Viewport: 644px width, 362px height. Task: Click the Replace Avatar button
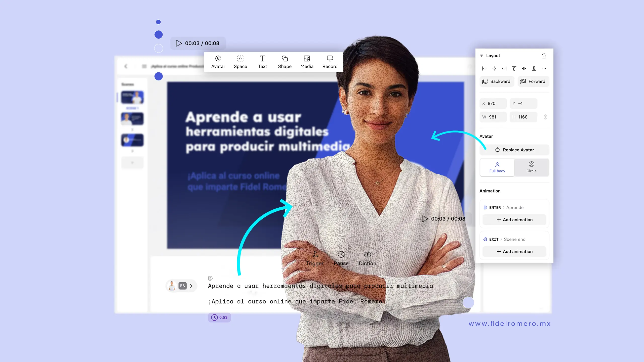tap(514, 150)
